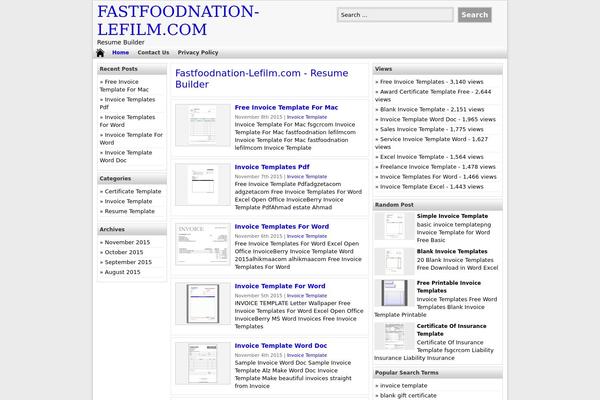Open Award Certificate Template Free views entry

coord(433,96)
